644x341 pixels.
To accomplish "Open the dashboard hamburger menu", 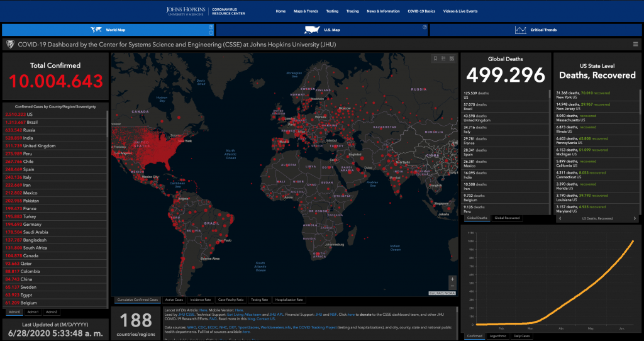I will tap(635, 44).
